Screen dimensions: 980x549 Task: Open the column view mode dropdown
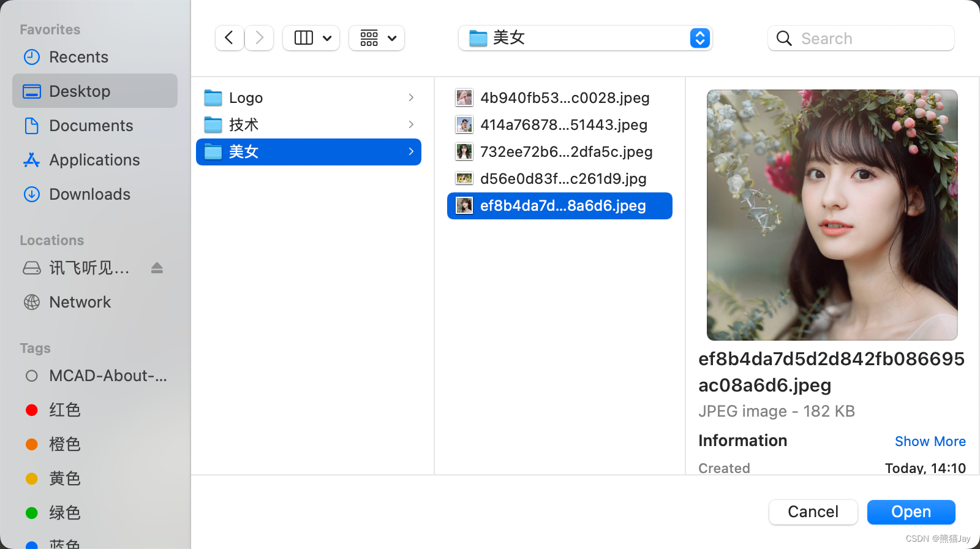311,38
